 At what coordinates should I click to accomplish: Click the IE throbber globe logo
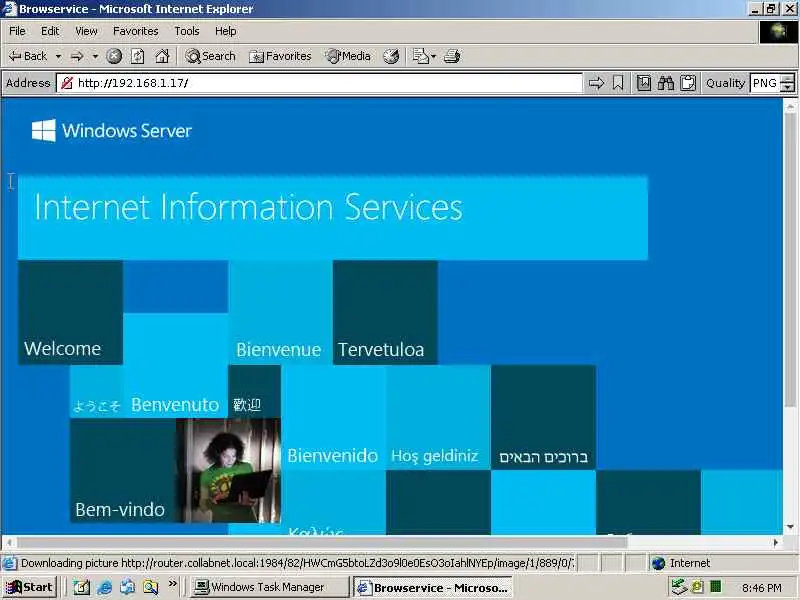(x=778, y=32)
